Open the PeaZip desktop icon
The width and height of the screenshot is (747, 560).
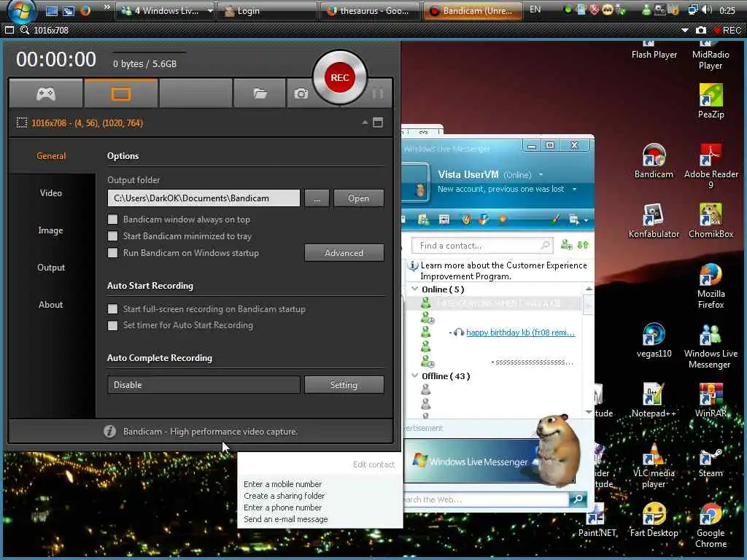point(711,101)
